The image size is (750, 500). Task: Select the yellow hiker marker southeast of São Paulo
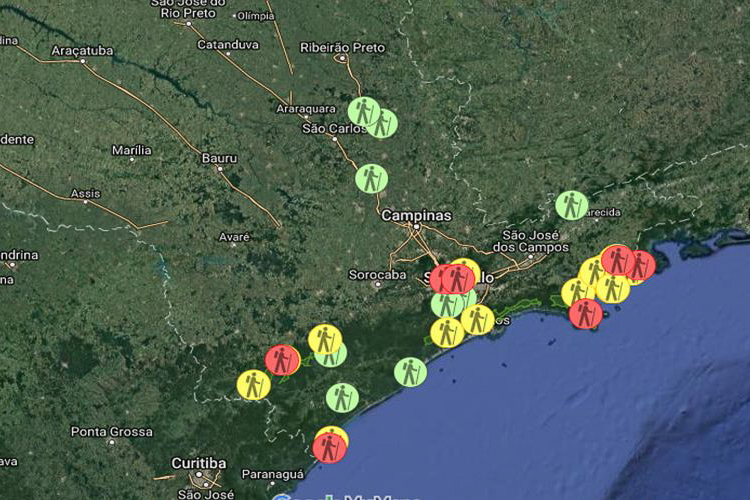[x=478, y=320]
